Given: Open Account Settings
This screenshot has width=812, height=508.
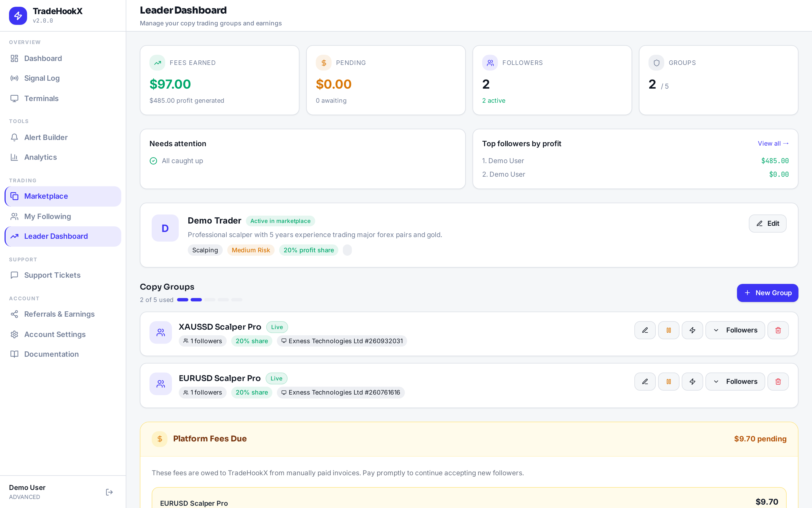Looking at the screenshot, I should point(63,334).
